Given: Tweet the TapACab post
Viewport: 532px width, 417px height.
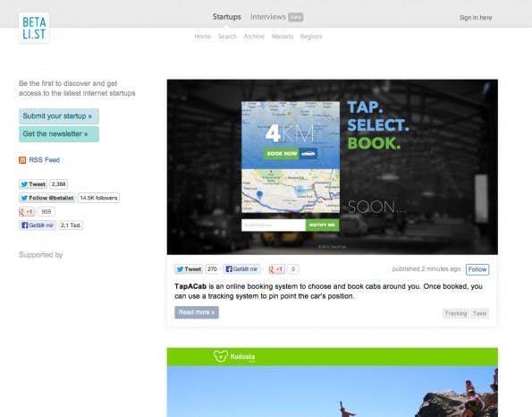Looking at the screenshot, I should [189, 269].
